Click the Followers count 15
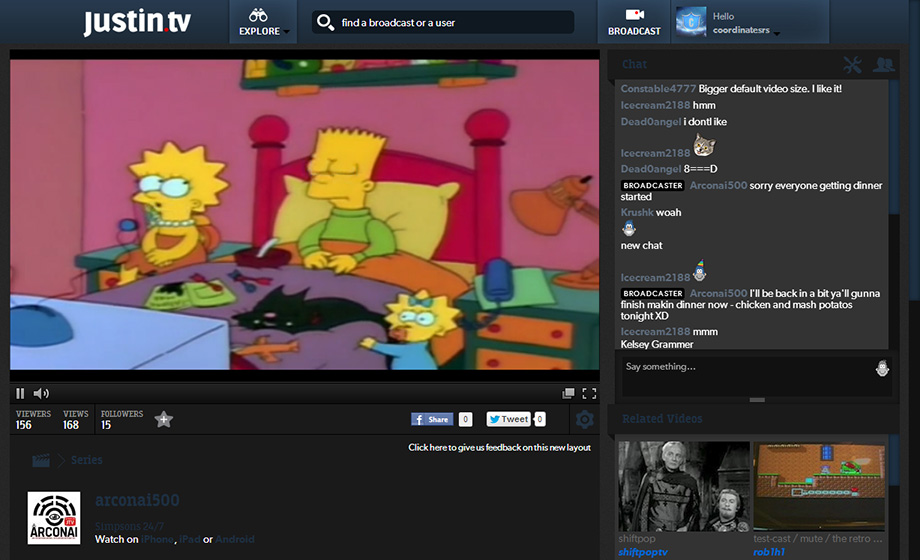 coord(106,425)
